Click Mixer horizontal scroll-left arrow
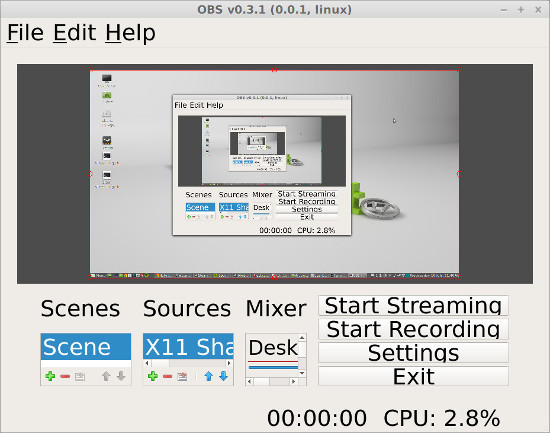This screenshot has width=550, height=433. (x=250, y=381)
